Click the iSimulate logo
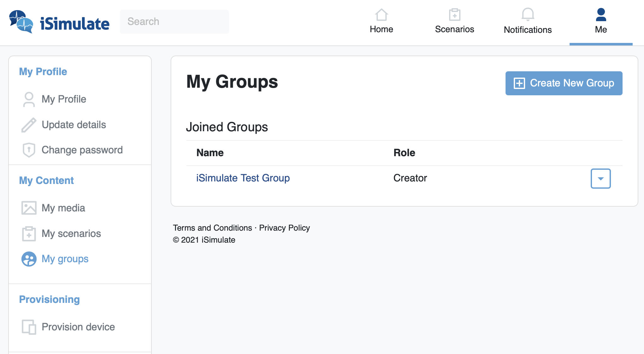This screenshot has height=354, width=644. pyautogui.click(x=60, y=22)
